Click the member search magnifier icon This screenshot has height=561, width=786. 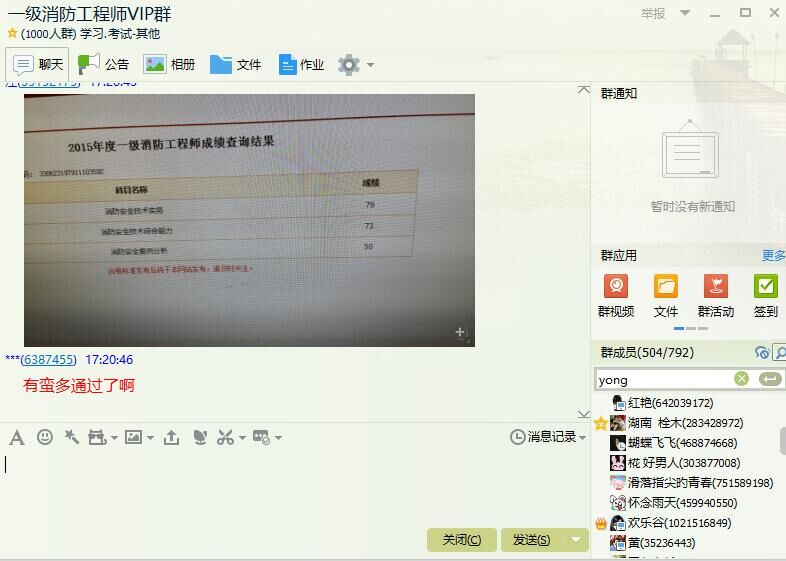tap(779, 352)
